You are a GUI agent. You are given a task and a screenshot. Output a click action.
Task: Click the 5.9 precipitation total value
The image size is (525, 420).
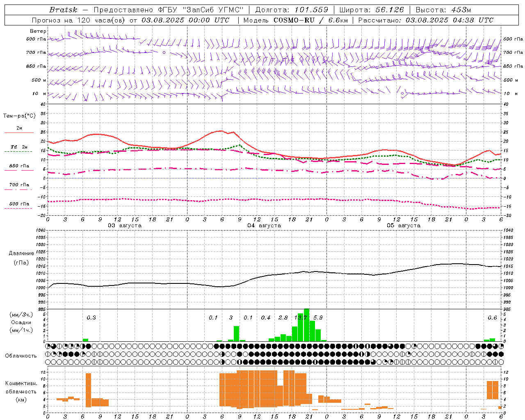point(318,318)
